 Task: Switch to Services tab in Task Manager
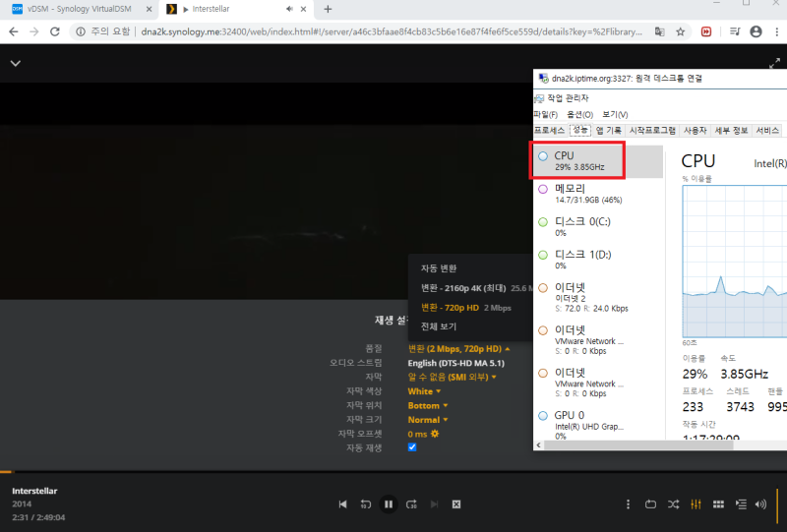tap(767, 131)
